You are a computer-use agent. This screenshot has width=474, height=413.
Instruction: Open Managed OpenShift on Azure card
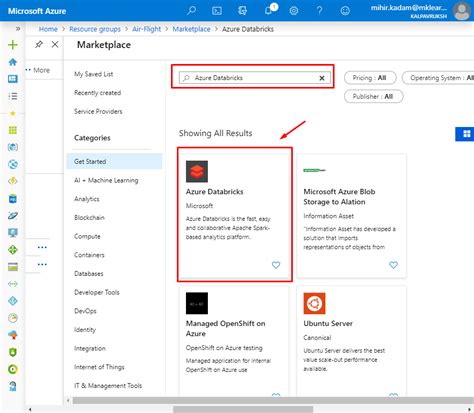click(x=234, y=341)
